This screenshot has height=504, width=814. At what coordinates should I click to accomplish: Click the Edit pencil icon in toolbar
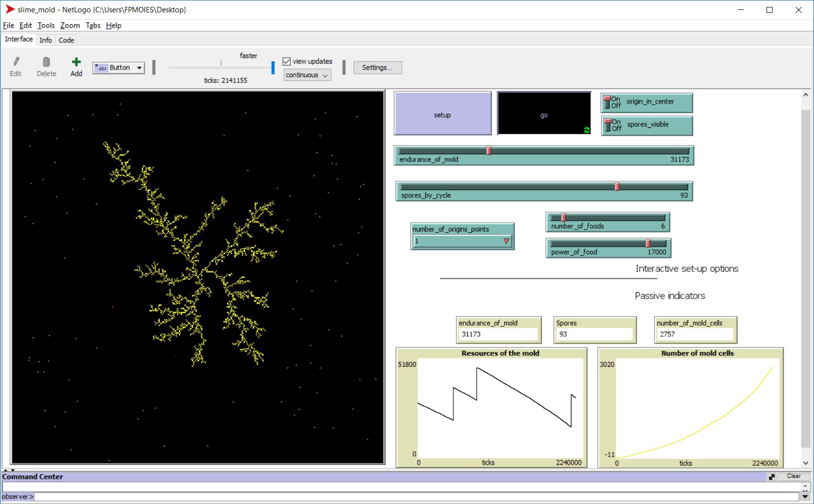coord(16,62)
